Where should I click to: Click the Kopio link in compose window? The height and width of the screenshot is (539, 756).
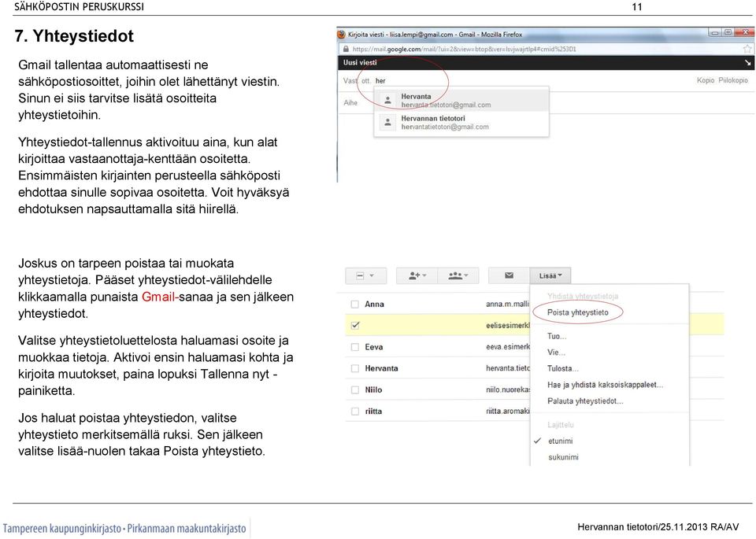[706, 80]
